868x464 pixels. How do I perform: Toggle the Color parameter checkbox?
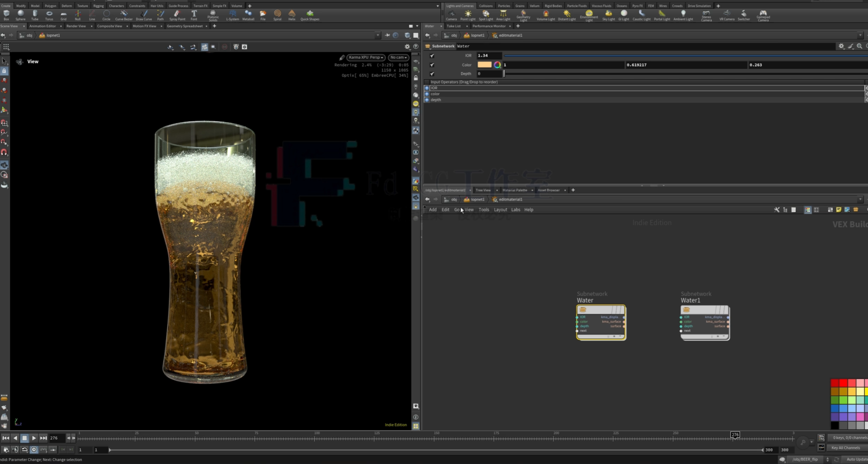coord(432,65)
